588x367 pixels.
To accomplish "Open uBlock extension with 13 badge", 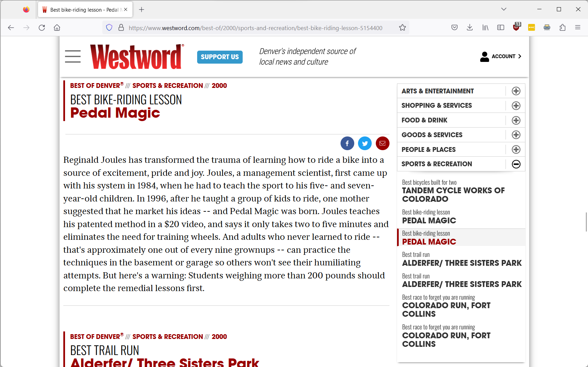I will [x=516, y=27].
